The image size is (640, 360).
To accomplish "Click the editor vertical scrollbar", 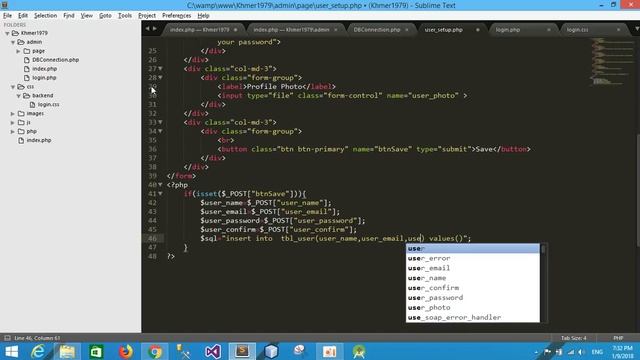I will (638, 190).
